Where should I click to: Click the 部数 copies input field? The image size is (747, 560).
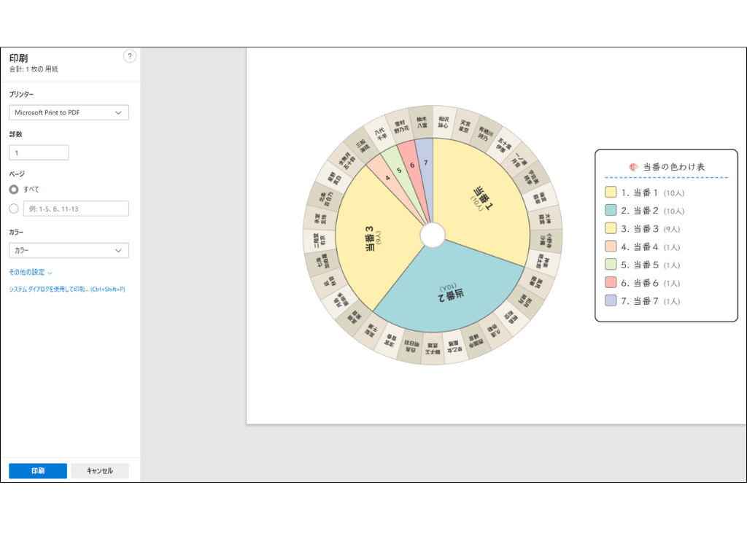point(39,152)
